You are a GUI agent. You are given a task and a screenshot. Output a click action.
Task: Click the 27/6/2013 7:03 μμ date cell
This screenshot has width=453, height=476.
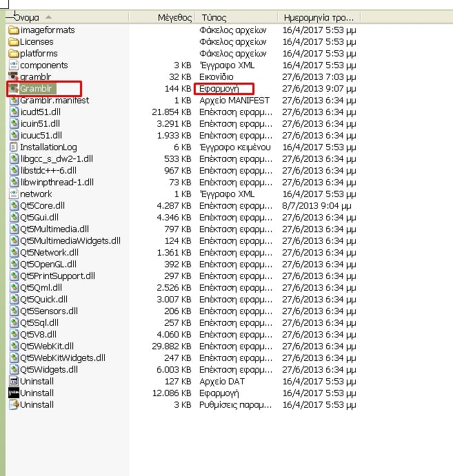319,77
